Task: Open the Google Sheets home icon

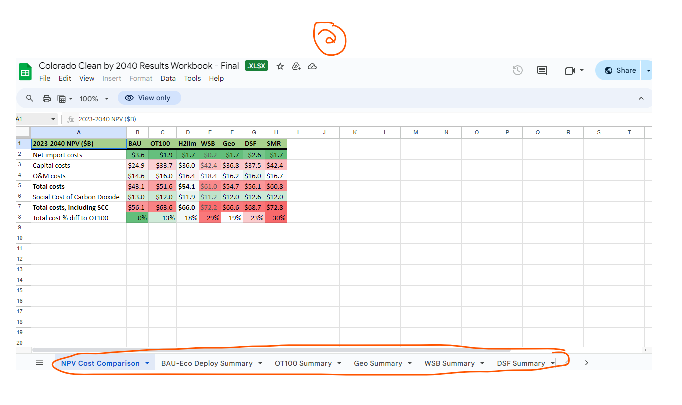Action: [x=25, y=72]
